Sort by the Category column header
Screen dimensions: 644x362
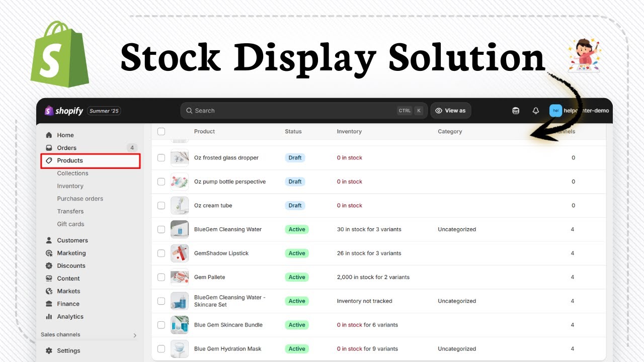click(450, 132)
